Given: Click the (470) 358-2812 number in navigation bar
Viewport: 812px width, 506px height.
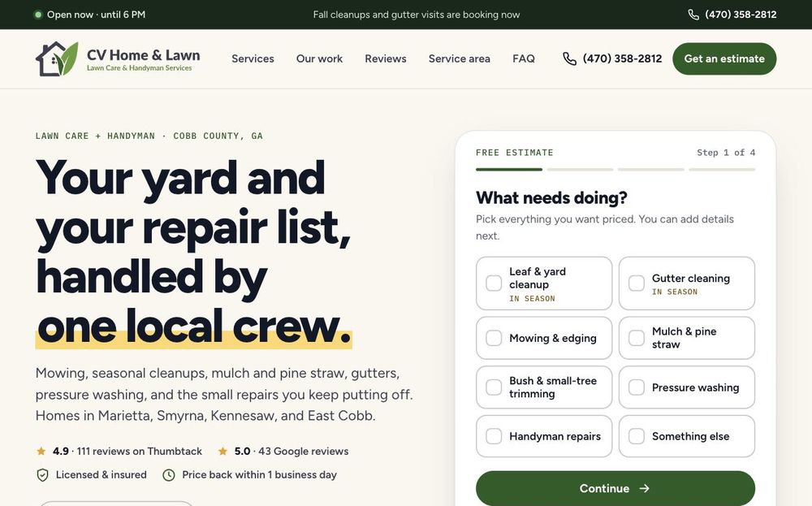Looking at the screenshot, I should 623,58.
